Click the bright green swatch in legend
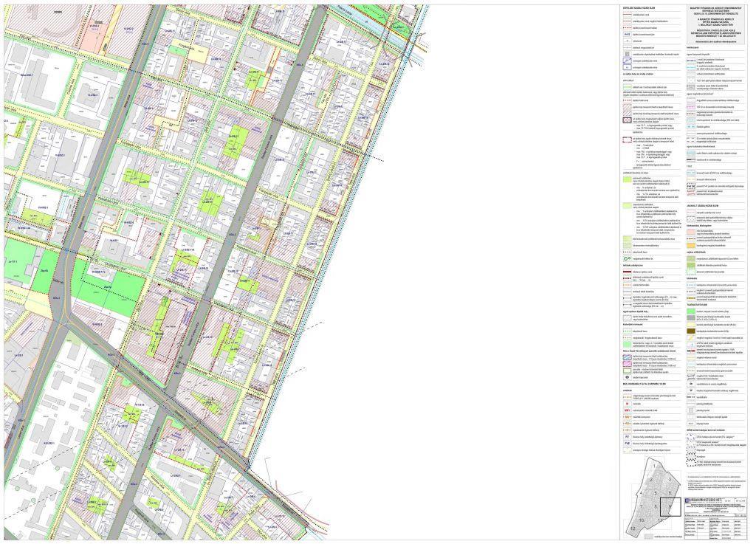The height and width of the screenshot is (544, 756). [x=691, y=311]
